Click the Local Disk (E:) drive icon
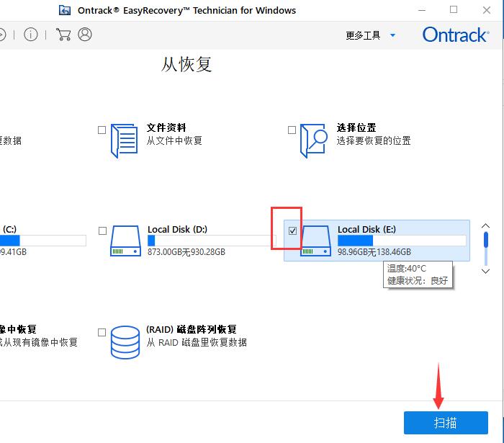 click(315, 241)
